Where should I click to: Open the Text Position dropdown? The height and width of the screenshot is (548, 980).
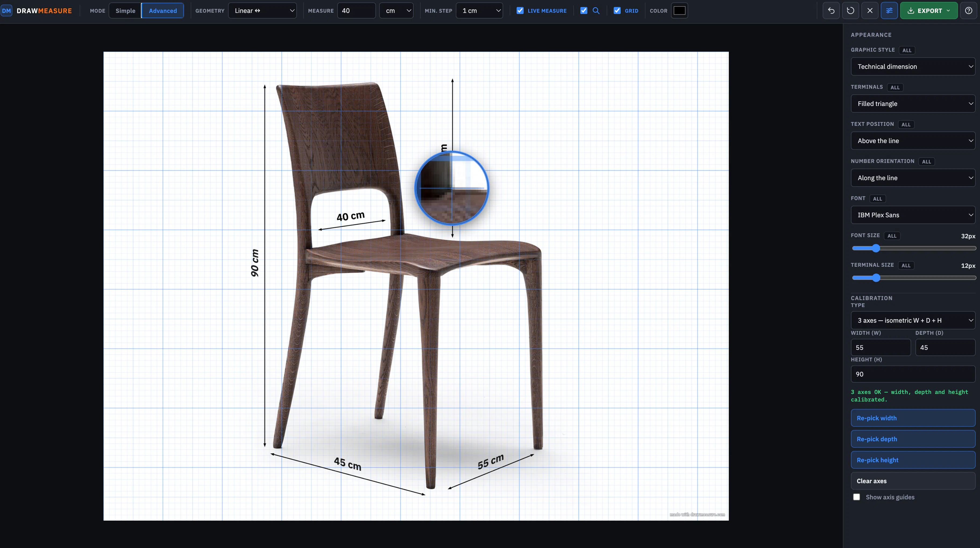point(913,141)
